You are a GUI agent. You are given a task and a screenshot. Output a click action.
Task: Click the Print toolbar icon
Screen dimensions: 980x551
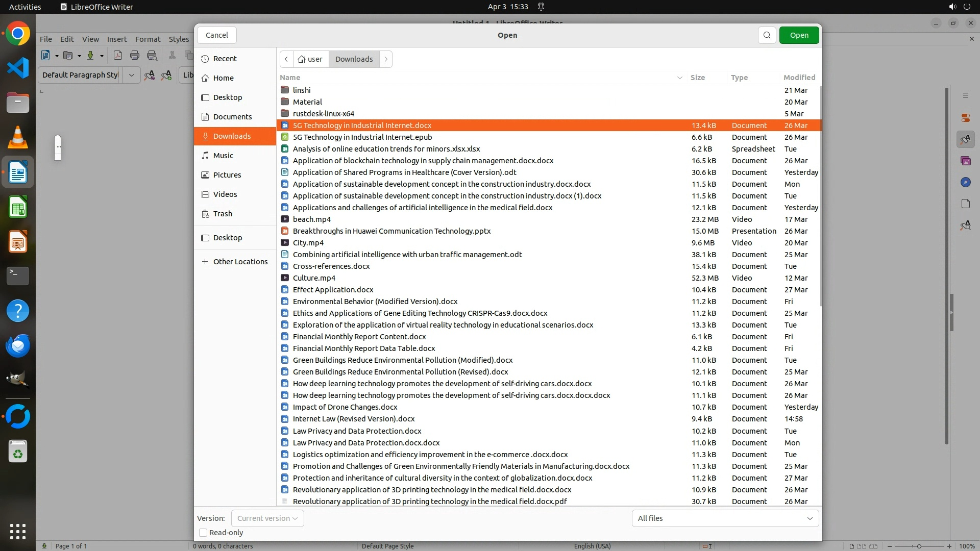(135, 56)
